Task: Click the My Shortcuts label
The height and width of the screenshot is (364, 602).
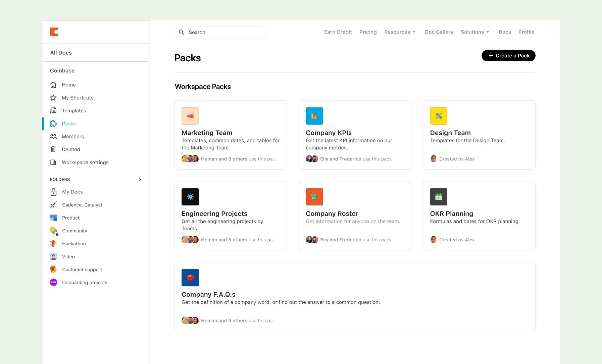Action: tap(78, 98)
